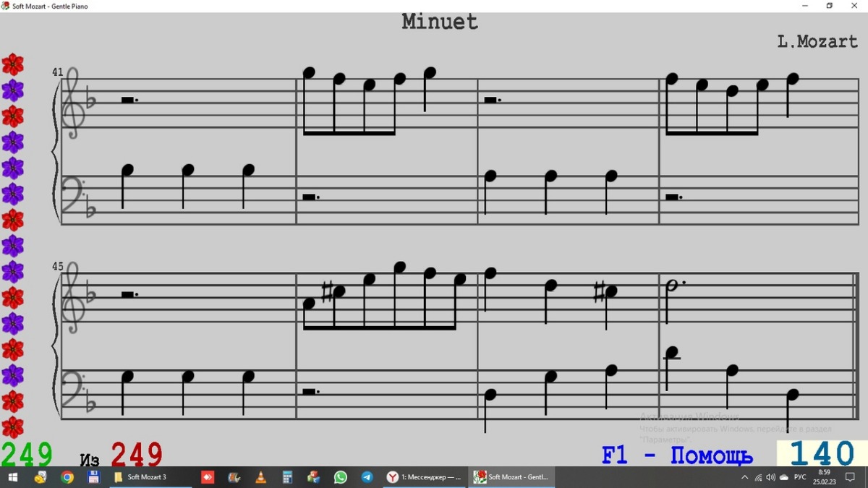
Task: Click the composer name L.Mozart
Action: pyautogui.click(x=817, y=41)
